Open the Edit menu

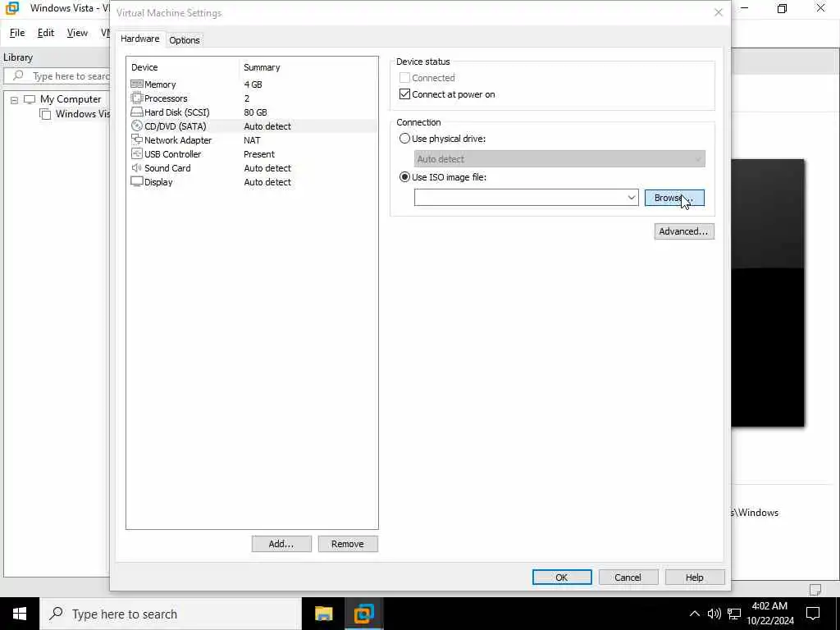tap(46, 33)
